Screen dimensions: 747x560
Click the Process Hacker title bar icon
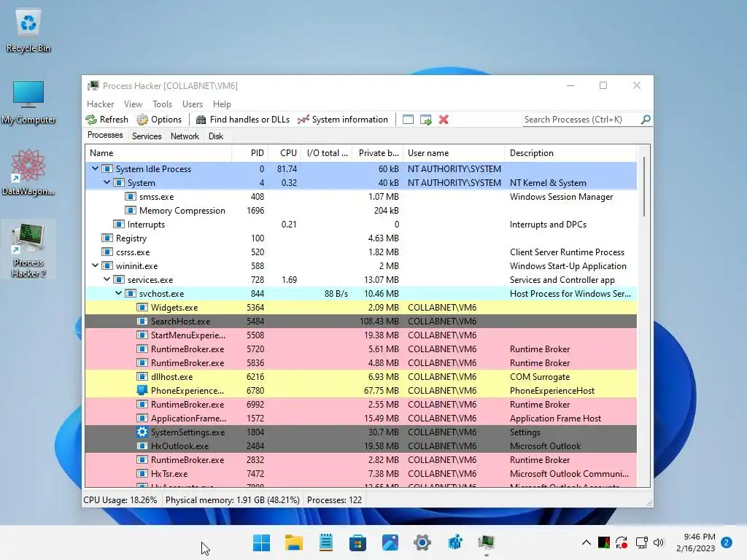click(93, 86)
